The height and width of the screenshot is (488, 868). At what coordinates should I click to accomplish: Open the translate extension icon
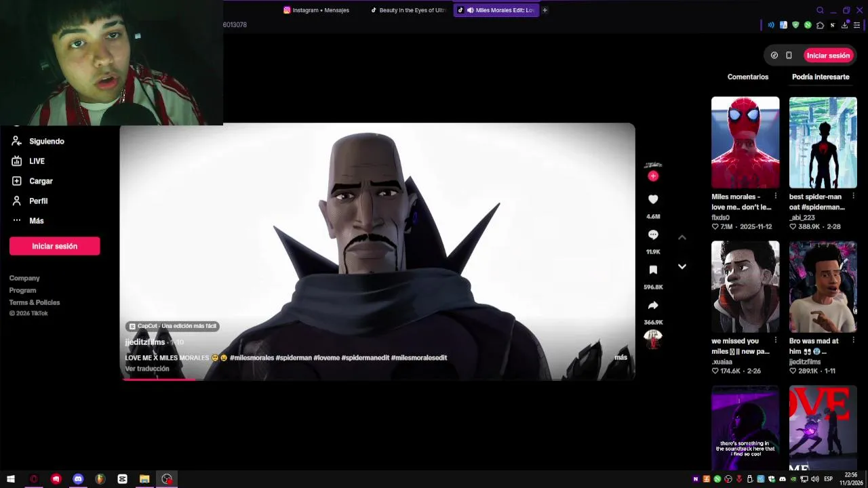tap(783, 25)
